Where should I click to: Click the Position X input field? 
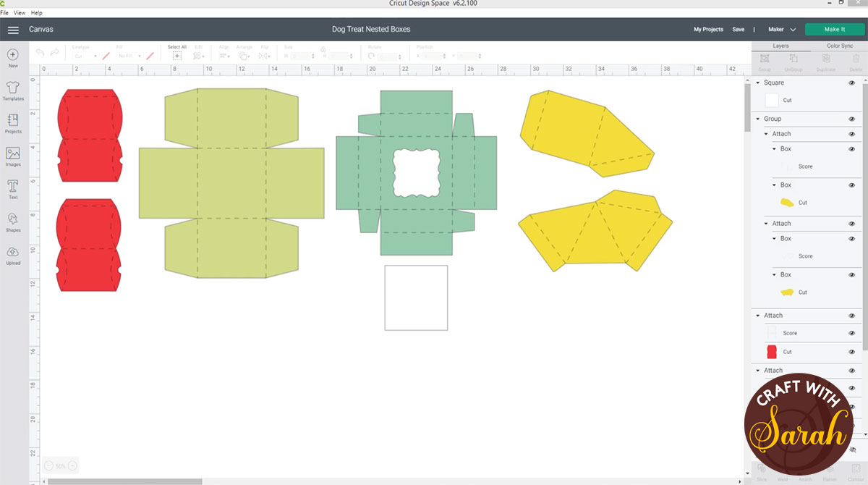click(433, 56)
